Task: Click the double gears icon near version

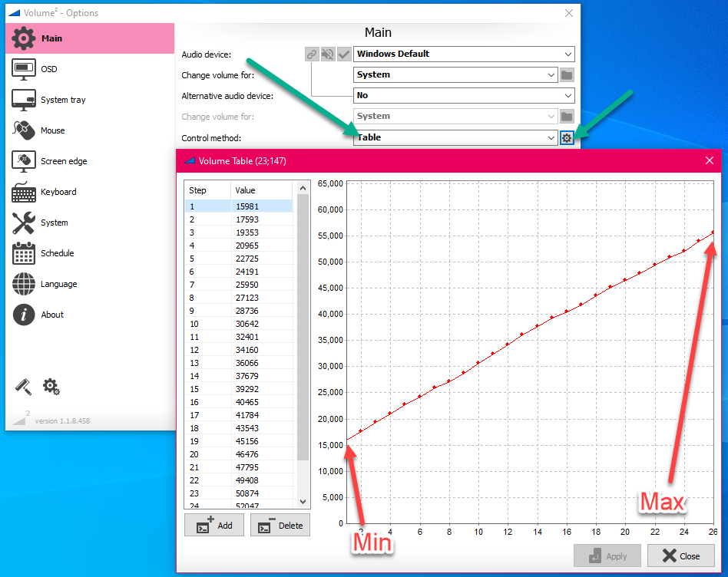Action: pos(51,387)
